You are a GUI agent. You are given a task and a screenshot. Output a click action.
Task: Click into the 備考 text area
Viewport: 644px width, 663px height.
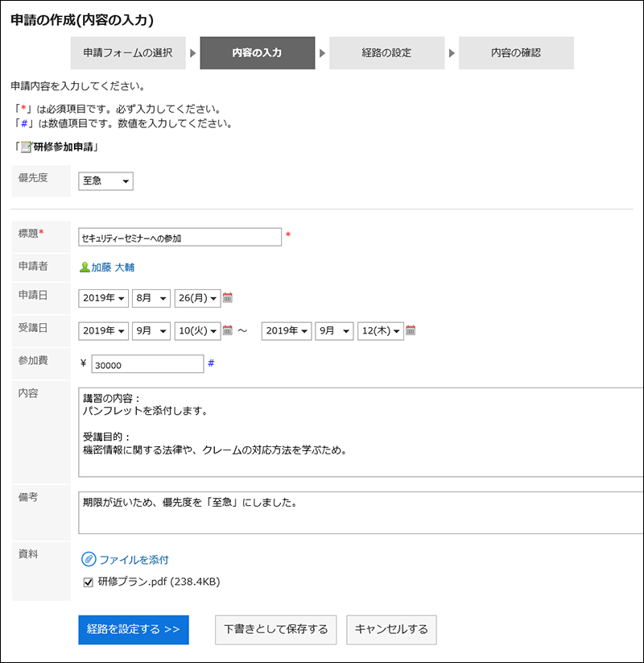pos(361,512)
